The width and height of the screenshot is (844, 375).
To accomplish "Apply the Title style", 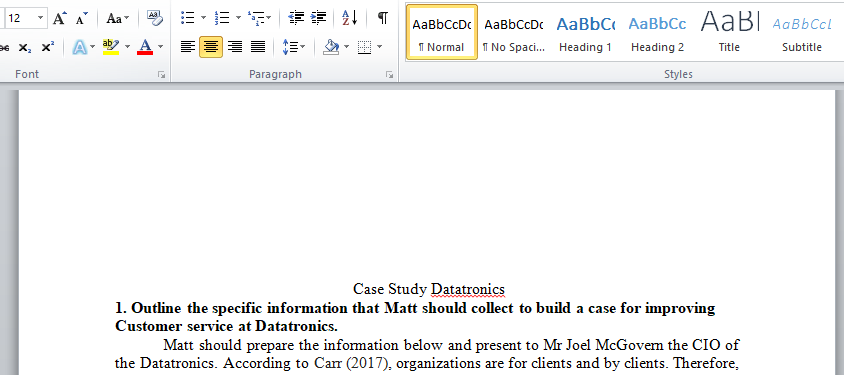I will point(729,32).
